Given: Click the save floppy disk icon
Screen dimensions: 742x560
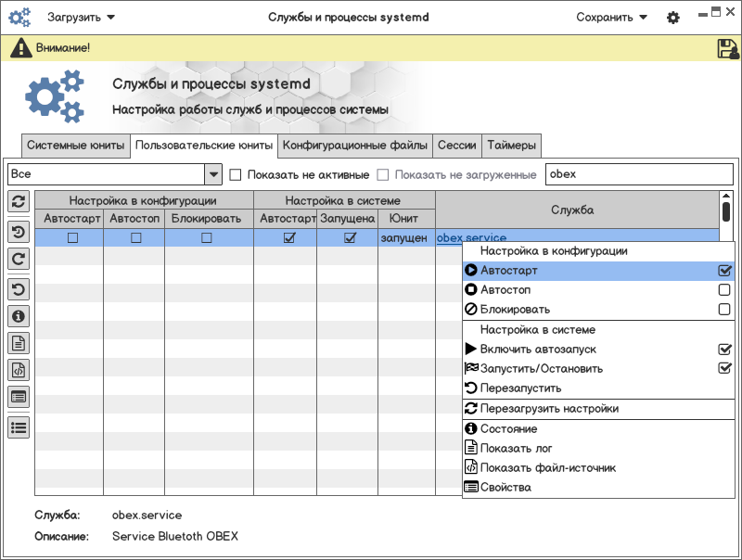Looking at the screenshot, I should pyautogui.click(x=728, y=49).
